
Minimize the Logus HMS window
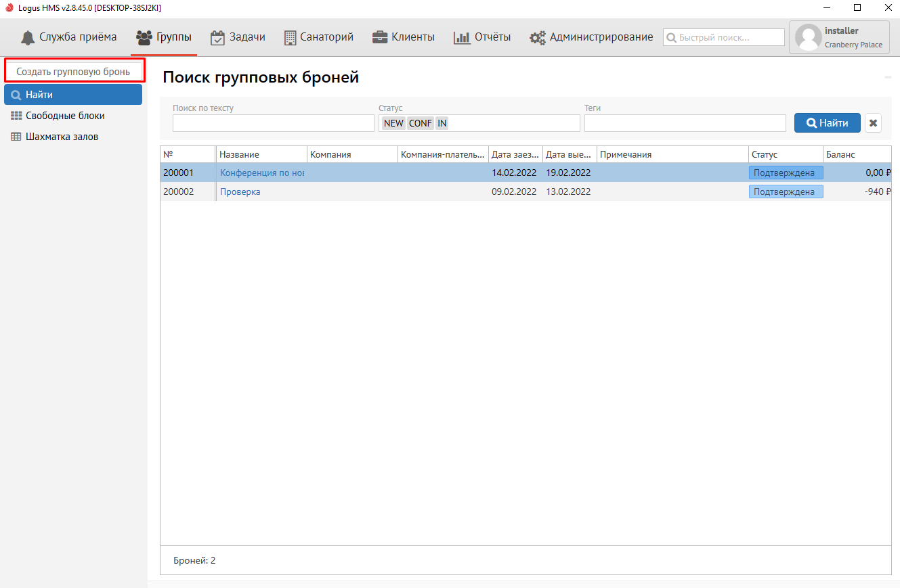click(827, 8)
